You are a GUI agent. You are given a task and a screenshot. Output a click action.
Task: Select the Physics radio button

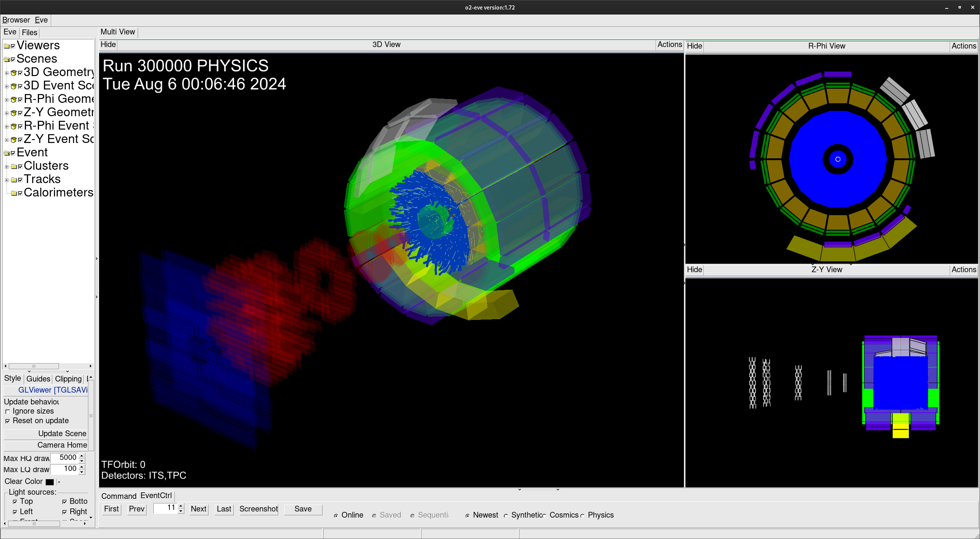click(x=582, y=516)
